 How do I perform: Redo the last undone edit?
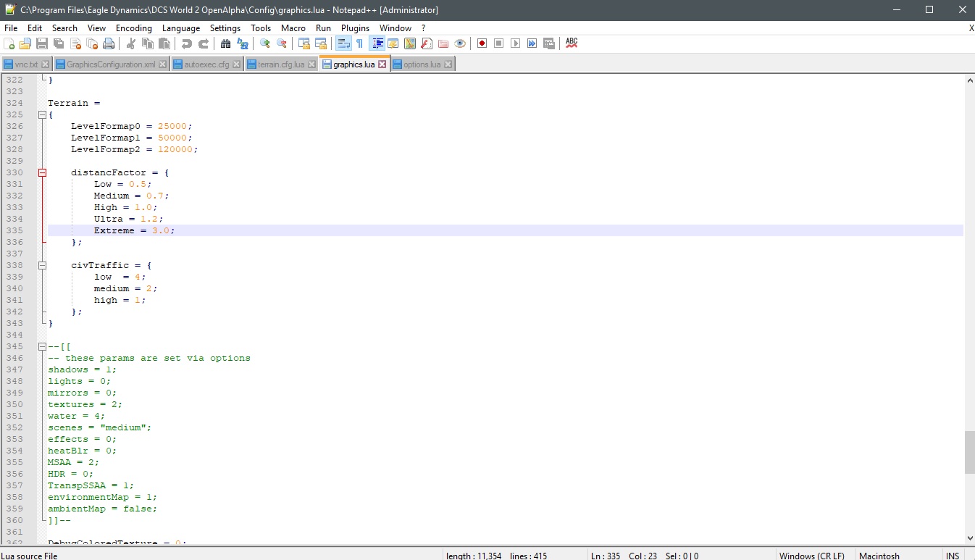(x=204, y=43)
